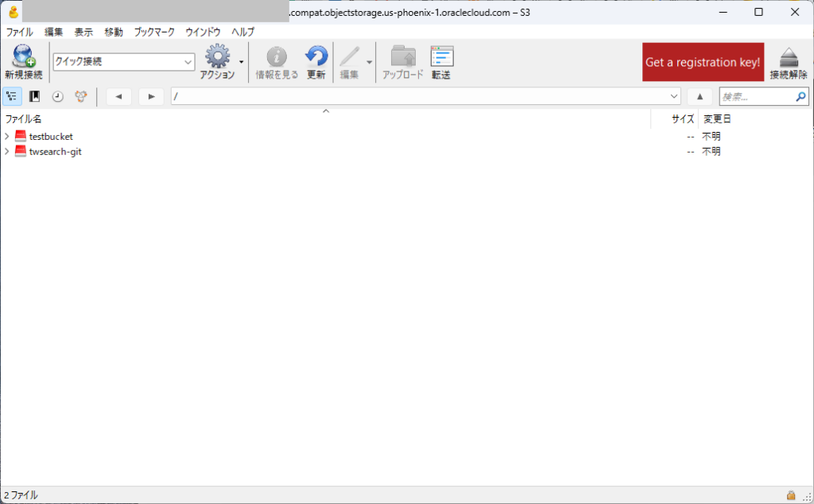Open the クイック接続 combo box
This screenshot has width=814, height=504.
124,62
